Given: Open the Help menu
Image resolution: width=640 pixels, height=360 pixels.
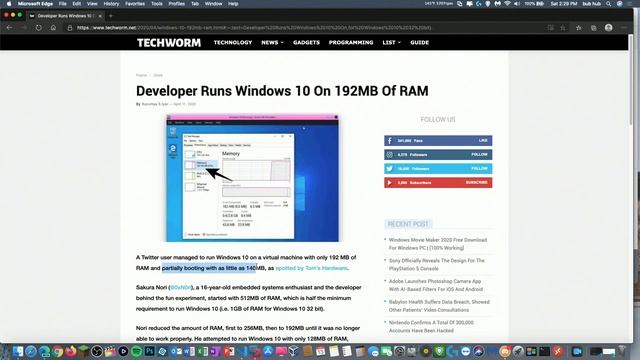Looking at the screenshot, I should click(233, 4).
